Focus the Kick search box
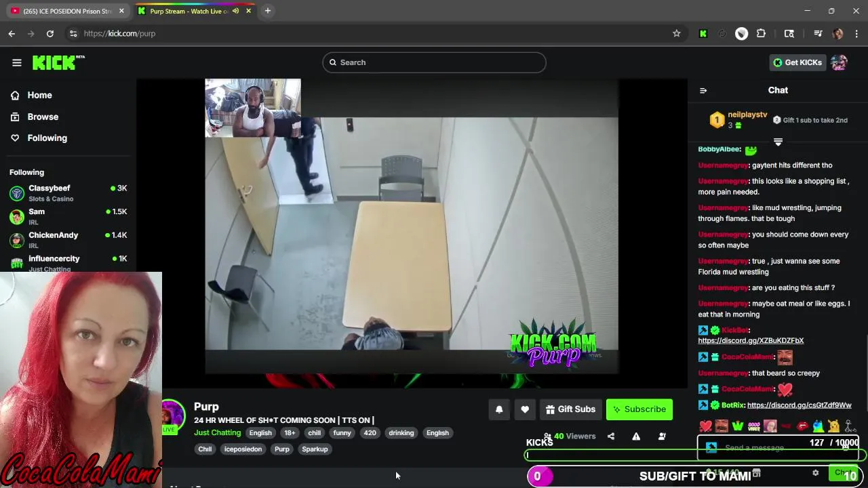Viewport: 868px width, 488px height. (434, 62)
